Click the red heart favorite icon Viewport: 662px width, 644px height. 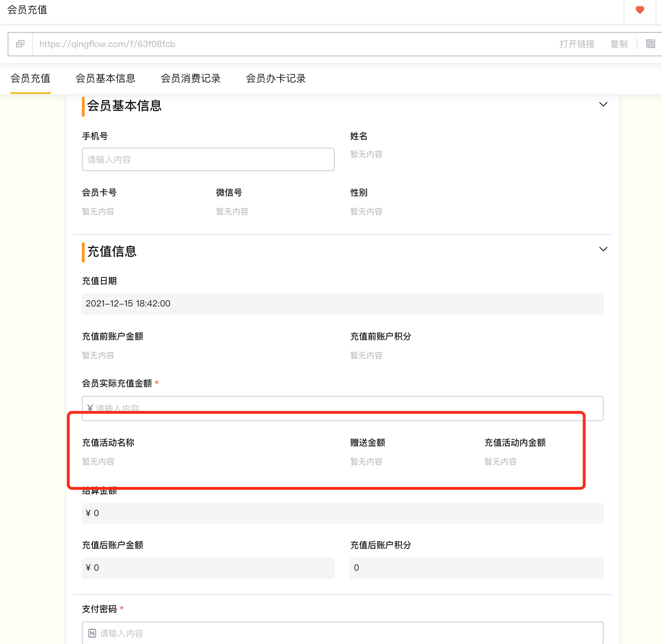click(639, 9)
